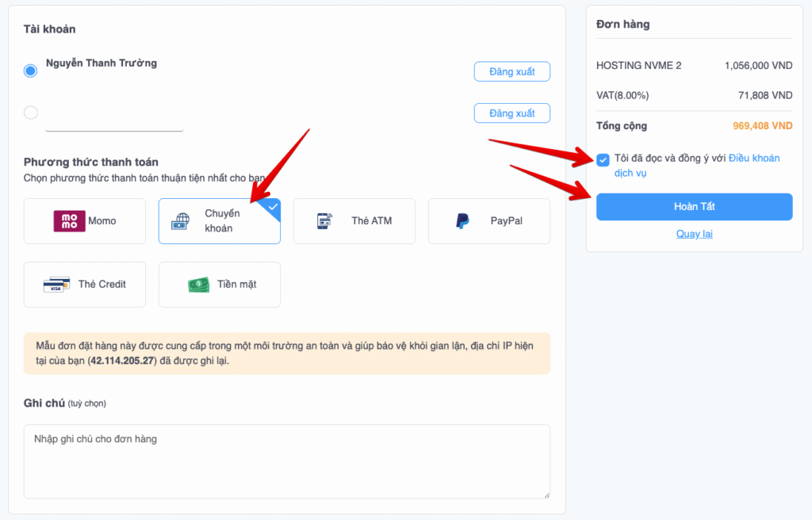Viewport: 812px width, 520px height.
Task: Toggle the terms of service agreement checkbox
Action: 603,159
